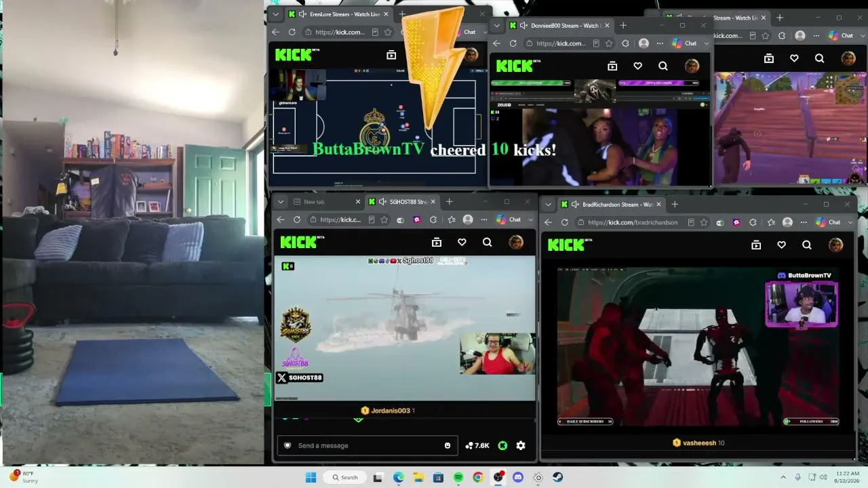The image size is (868, 488).
Task: Open Following heart in DonnieeB00 Kick window
Action: coord(637,66)
